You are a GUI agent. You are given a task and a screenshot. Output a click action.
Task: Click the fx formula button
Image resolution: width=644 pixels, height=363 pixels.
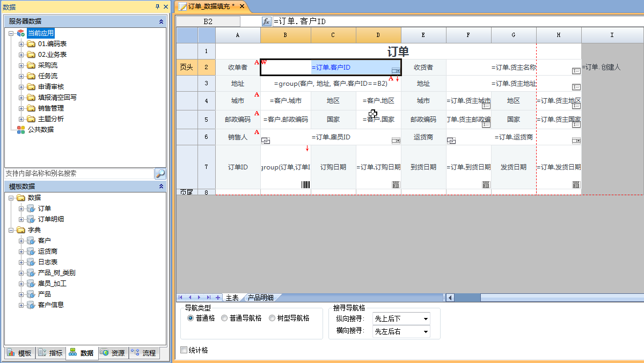[x=266, y=21]
